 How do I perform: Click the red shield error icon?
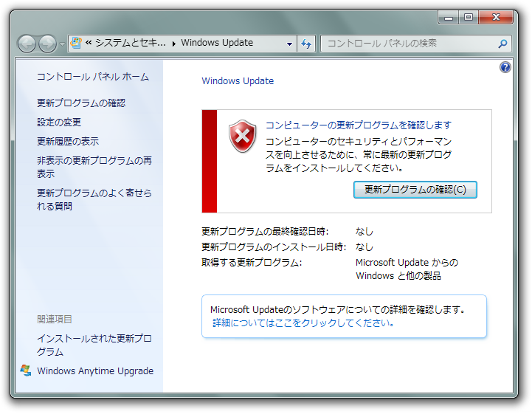(x=242, y=136)
